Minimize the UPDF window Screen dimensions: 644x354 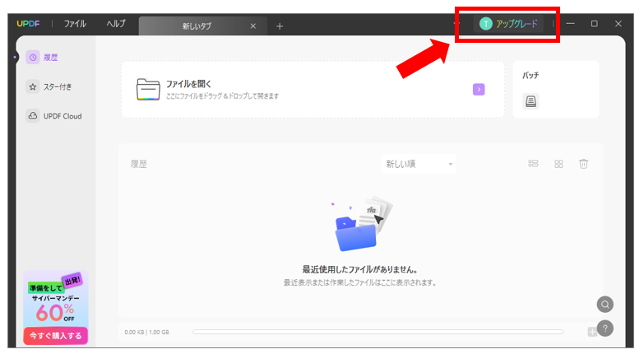click(x=570, y=24)
